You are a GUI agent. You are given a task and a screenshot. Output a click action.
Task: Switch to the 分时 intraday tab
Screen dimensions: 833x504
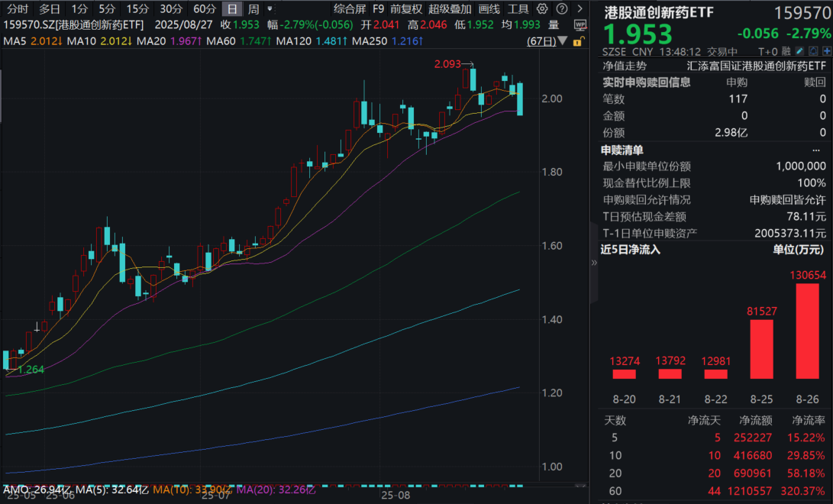[x=16, y=9]
